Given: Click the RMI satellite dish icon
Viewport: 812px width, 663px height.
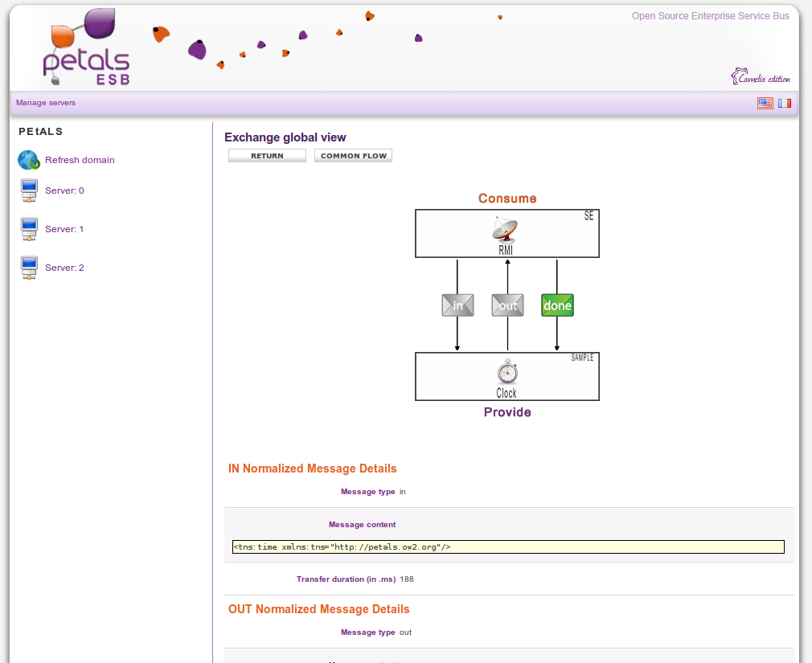Looking at the screenshot, I should tap(506, 231).
